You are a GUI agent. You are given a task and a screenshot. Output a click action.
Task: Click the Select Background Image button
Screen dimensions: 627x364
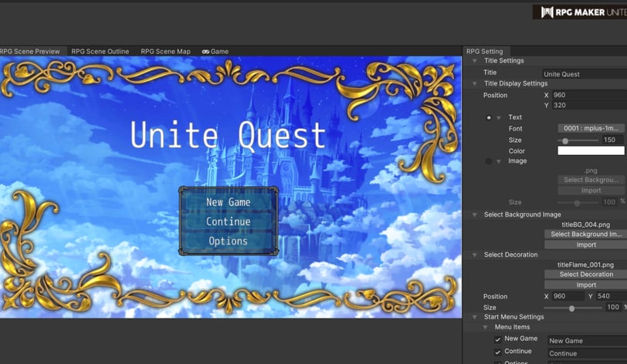pyautogui.click(x=586, y=234)
